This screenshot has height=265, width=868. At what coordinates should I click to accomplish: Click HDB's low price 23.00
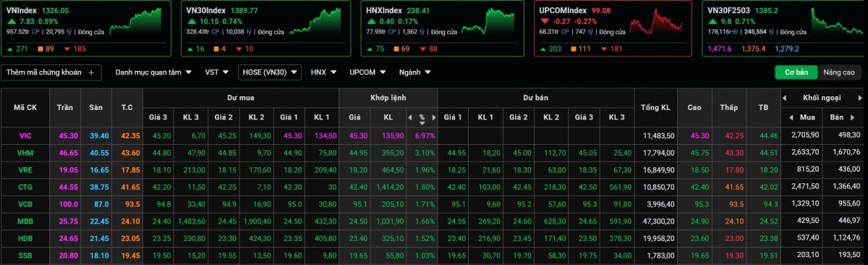click(734, 238)
